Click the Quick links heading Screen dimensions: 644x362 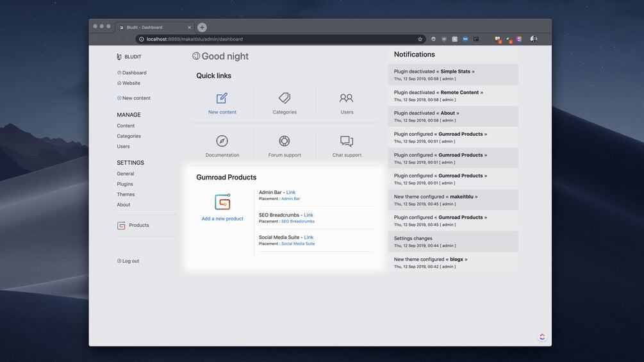213,76
